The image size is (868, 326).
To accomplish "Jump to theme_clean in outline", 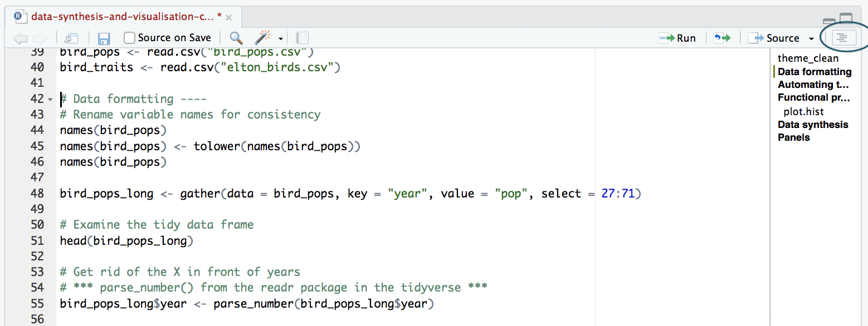I will 808,58.
